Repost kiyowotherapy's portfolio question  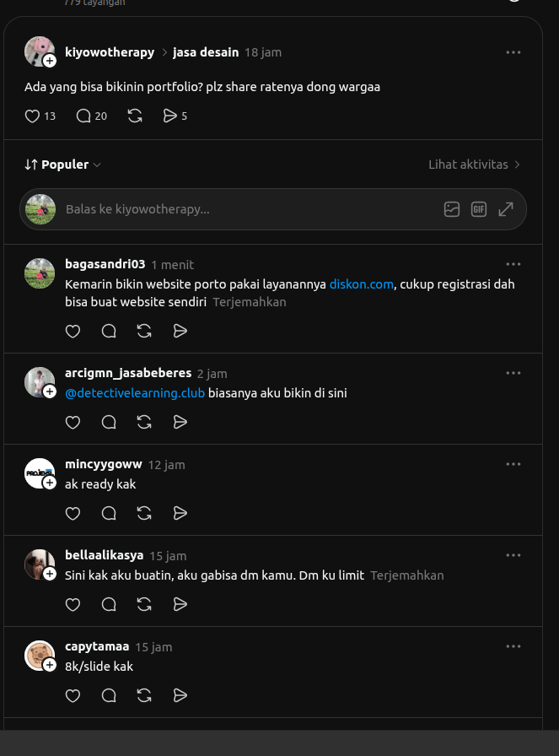135,116
